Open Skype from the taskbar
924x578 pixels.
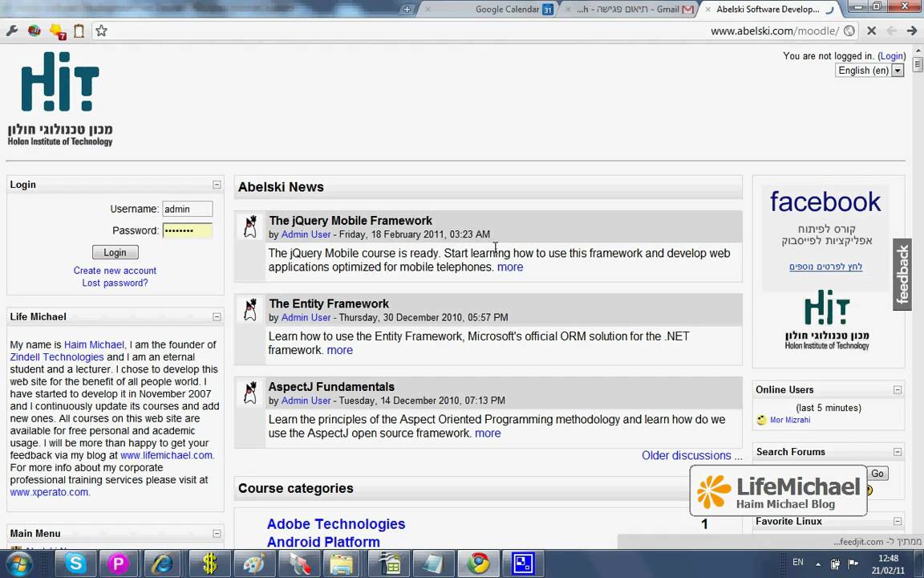coord(75,564)
